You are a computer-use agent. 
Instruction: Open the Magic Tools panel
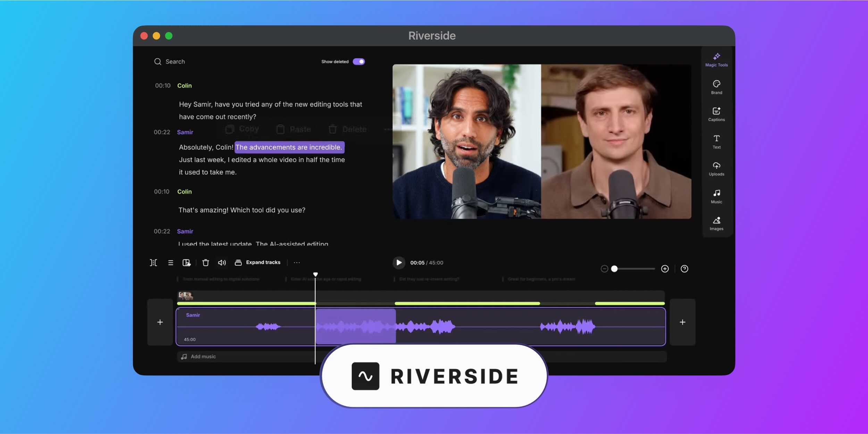(x=716, y=60)
